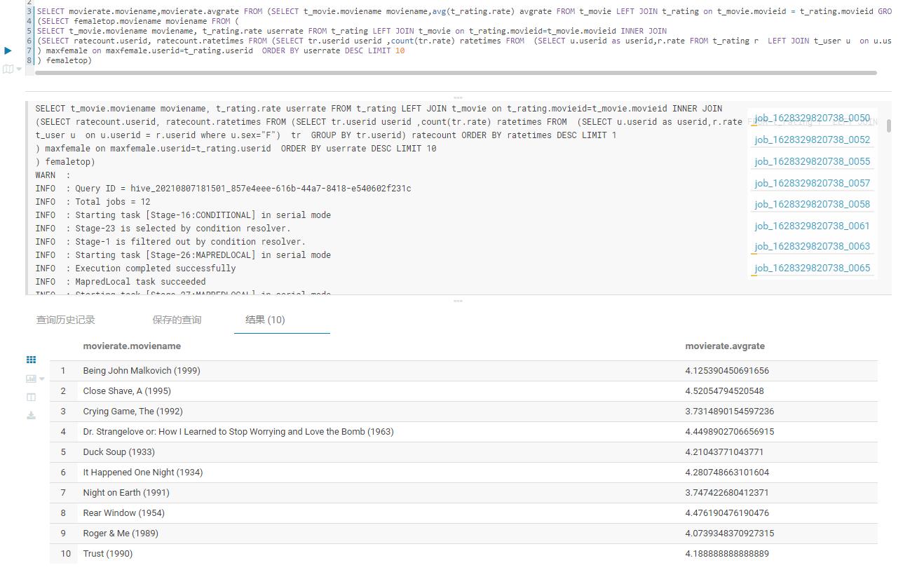Select cell 'Being John Malkovich (1999)'
924x577 pixels.
coord(142,370)
